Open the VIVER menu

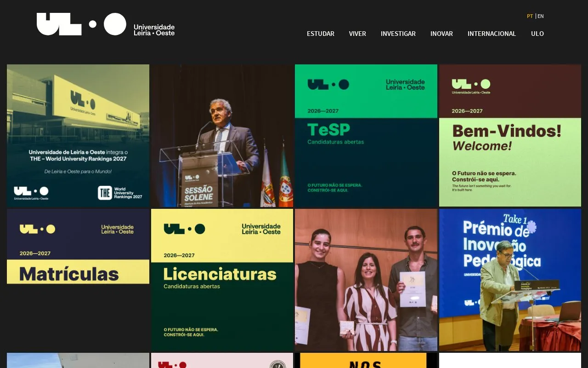pyautogui.click(x=357, y=34)
